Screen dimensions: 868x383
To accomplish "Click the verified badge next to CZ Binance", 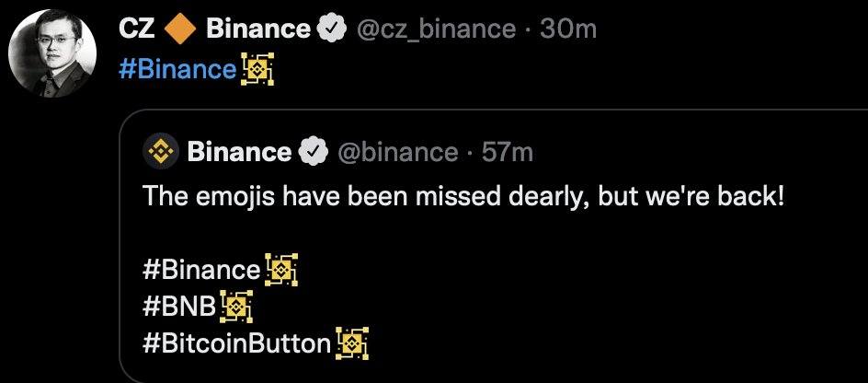I will (x=330, y=29).
